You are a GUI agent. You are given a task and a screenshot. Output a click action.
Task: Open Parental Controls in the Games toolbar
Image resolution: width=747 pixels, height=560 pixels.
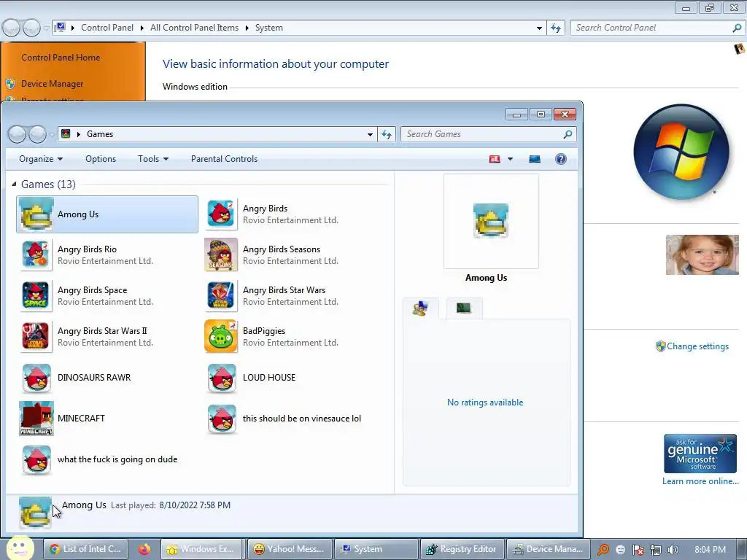[x=224, y=159]
